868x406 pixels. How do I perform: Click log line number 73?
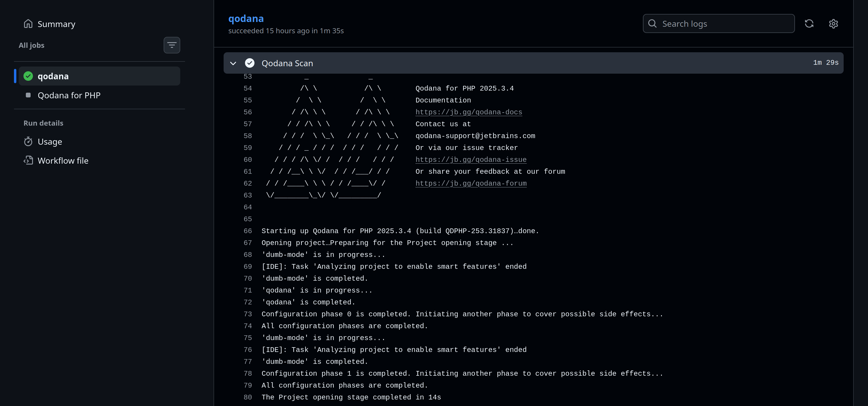pyautogui.click(x=248, y=314)
